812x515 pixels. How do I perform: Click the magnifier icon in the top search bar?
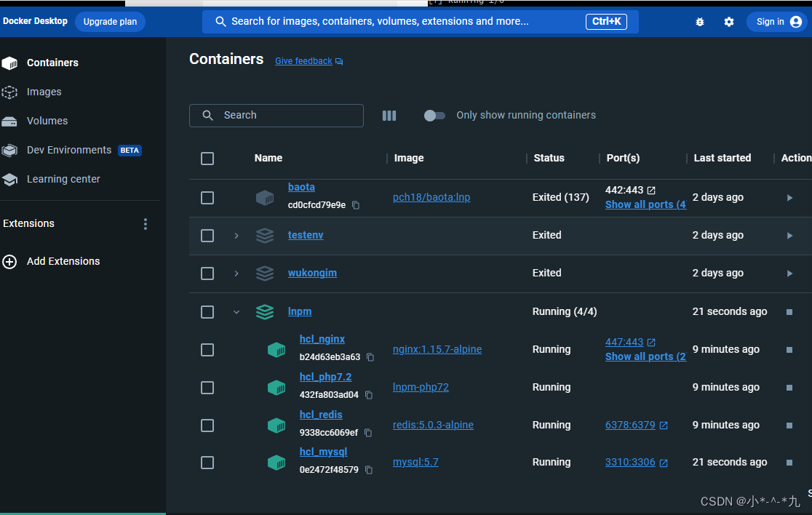coord(220,22)
